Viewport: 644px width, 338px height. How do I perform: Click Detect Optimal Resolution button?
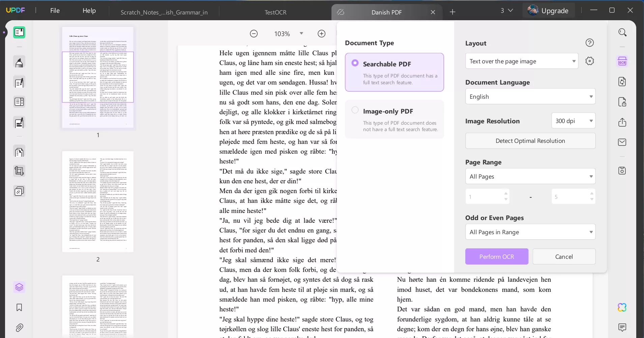point(530,141)
